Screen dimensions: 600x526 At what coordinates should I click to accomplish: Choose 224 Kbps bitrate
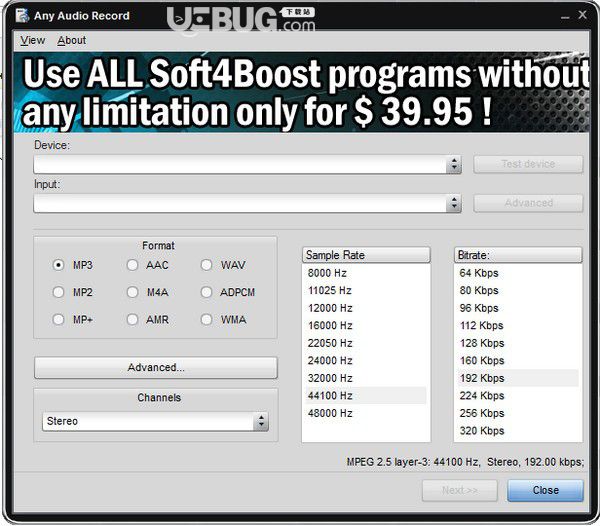[518, 396]
